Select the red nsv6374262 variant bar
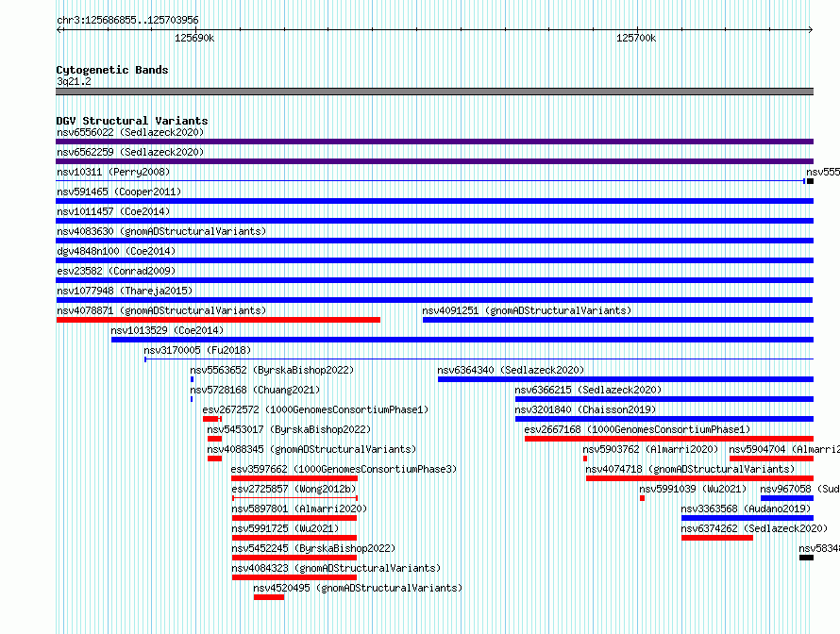Screen dimensions: 840x634 tap(716, 538)
